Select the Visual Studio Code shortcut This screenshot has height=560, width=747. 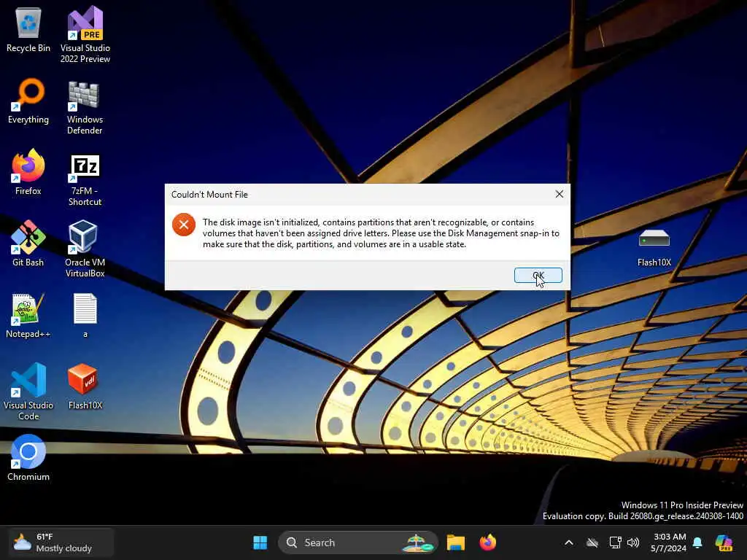[28, 392]
